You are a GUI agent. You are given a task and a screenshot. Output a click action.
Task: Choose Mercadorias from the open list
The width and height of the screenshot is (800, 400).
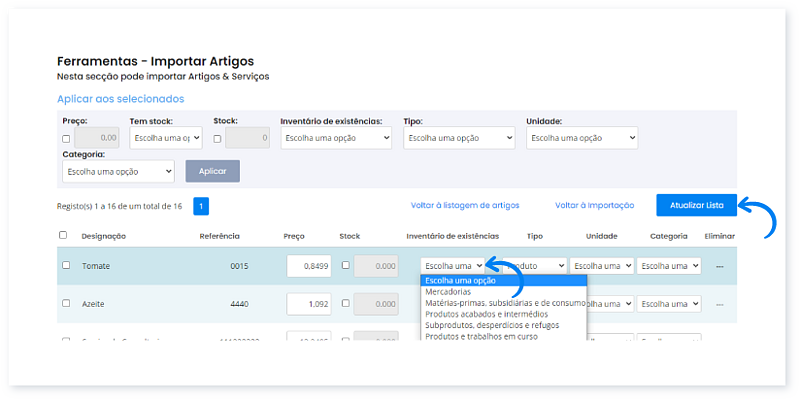click(x=504, y=292)
